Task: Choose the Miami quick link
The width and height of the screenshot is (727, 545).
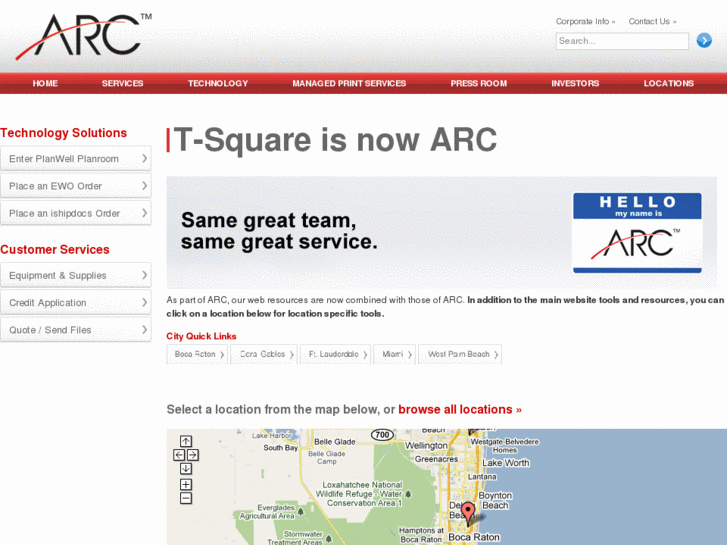Action: pyautogui.click(x=395, y=354)
